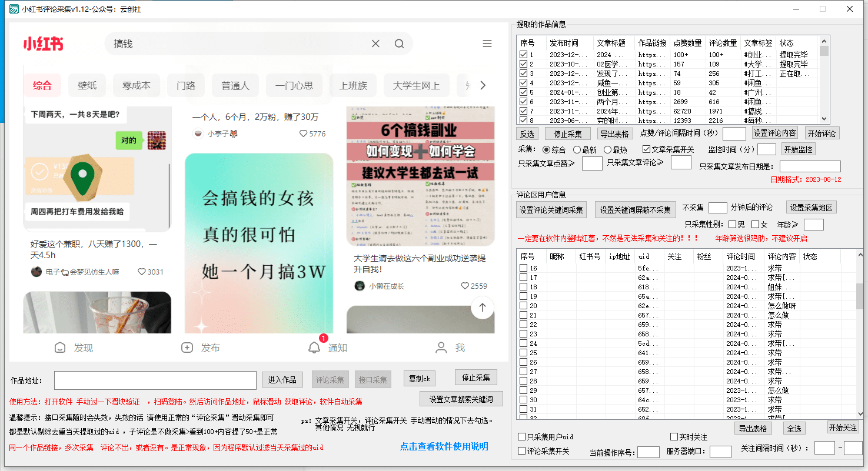Image resolution: width=868 pixels, height=471 pixels.
Task: Click the back-to-top arrow icon
Action: pos(482,308)
